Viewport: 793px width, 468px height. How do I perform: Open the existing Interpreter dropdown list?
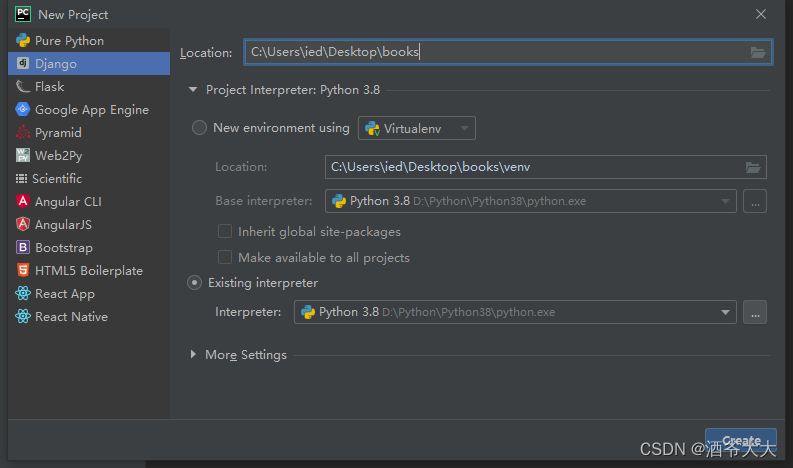coord(515,312)
